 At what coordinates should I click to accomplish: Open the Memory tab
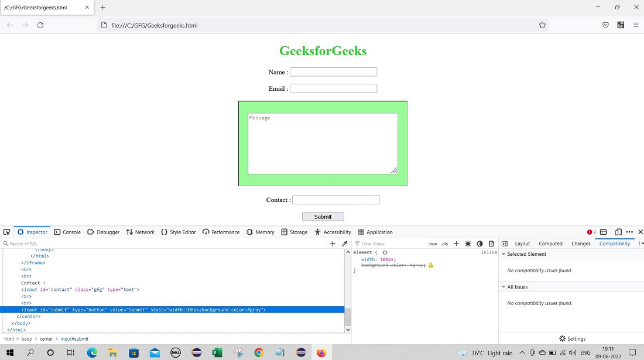(261, 232)
